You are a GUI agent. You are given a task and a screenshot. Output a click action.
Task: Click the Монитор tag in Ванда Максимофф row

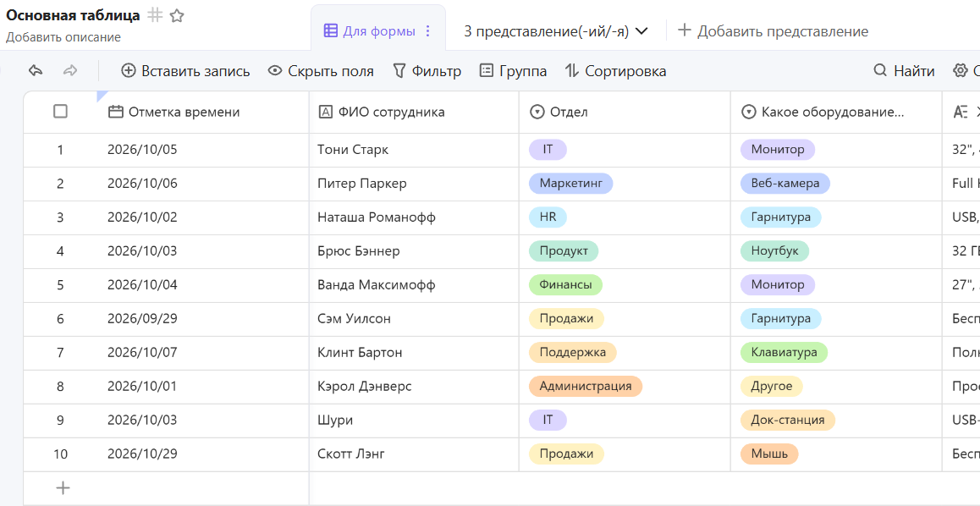[778, 284]
